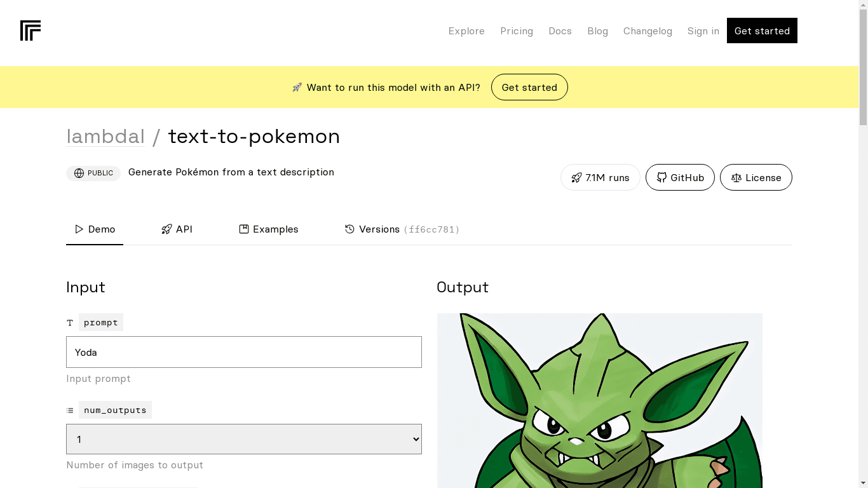The height and width of the screenshot is (488, 868).
Task: Click the rocket emoji in banner
Action: tap(297, 87)
